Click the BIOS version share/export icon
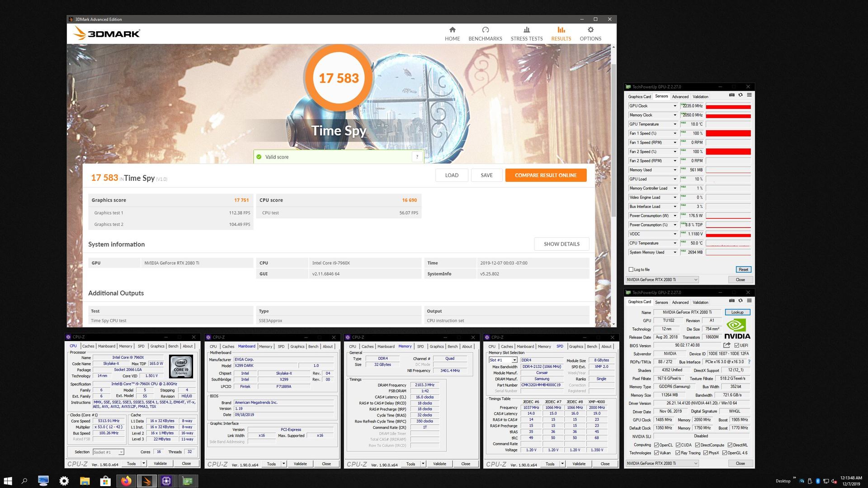The height and width of the screenshot is (488, 868). pos(726,345)
